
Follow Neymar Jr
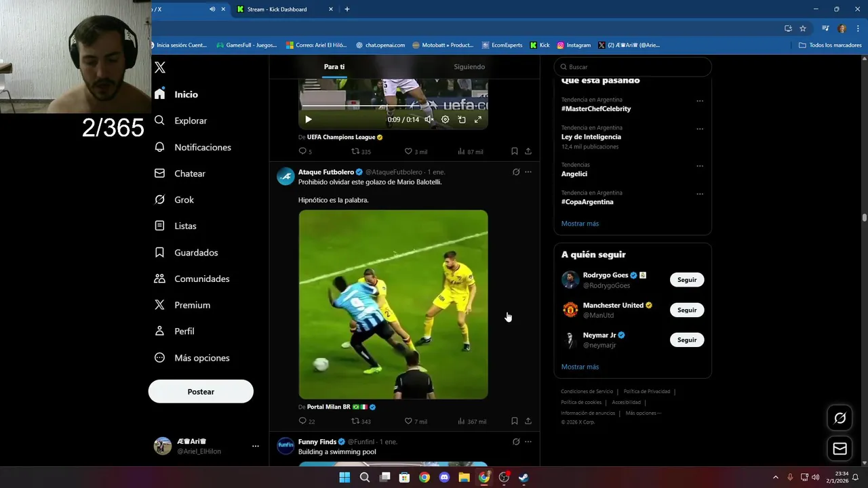[687, 340]
